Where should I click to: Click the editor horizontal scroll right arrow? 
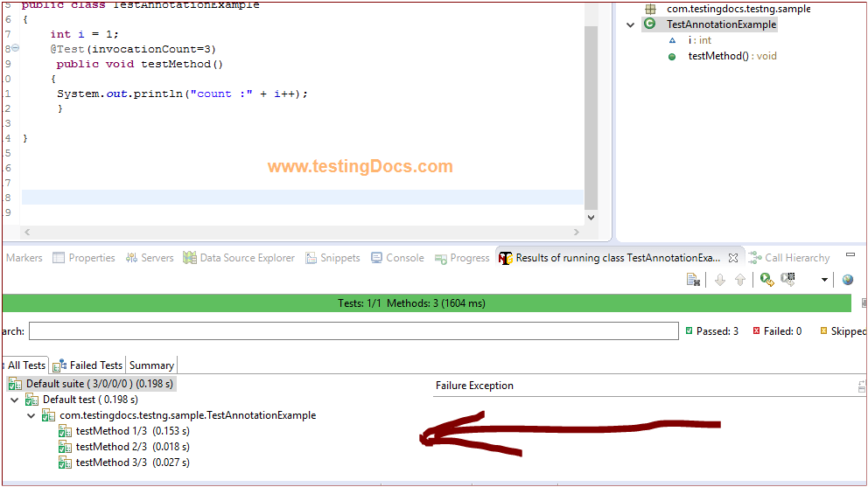pos(577,233)
